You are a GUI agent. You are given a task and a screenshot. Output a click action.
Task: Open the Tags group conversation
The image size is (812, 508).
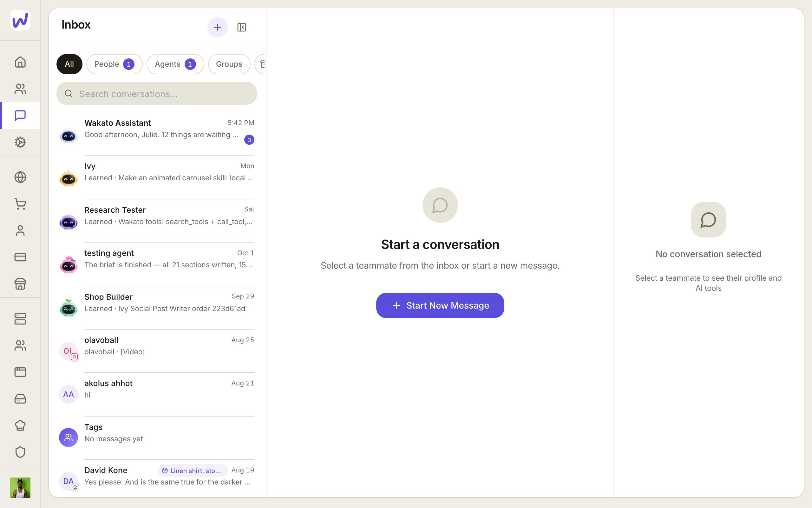point(156,438)
